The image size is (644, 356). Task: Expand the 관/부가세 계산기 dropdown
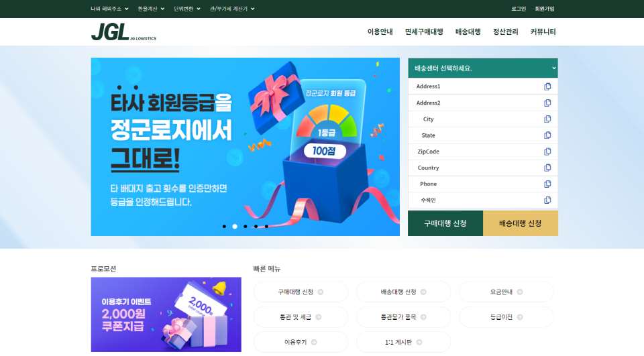coord(232,9)
